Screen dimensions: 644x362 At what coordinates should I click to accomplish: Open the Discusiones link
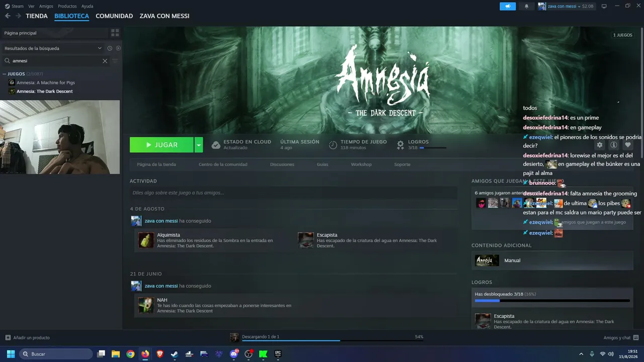[282, 164]
